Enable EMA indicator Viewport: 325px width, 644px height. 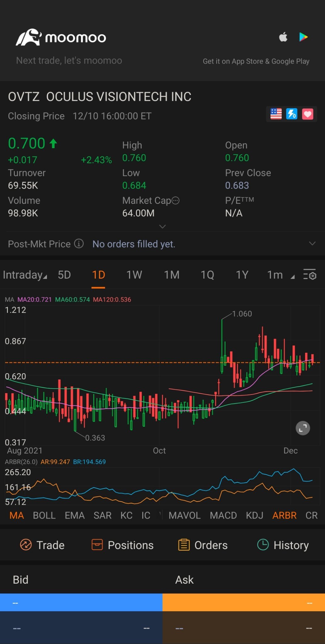pos(75,515)
